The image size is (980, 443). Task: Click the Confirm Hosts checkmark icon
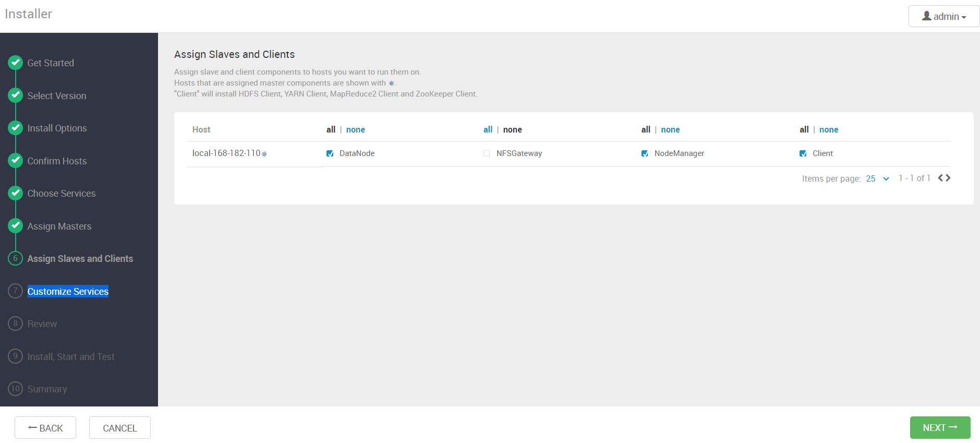tap(15, 161)
